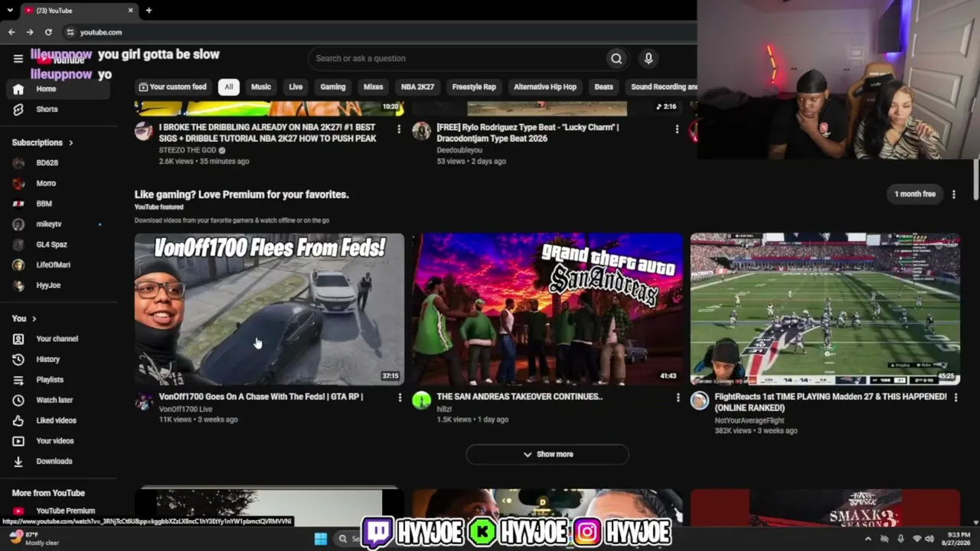The height and width of the screenshot is (551, 980).
Task: Open Your videos in the sidebar
Action: point(58,441)
